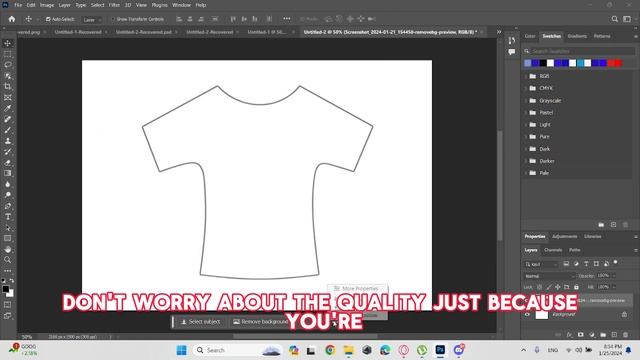Switch to the Gradients tab

(577, 36)
